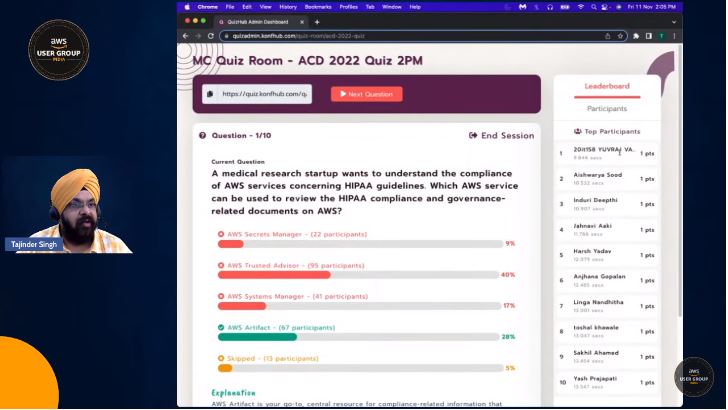Open the Apple menu
This screenshot has width=728, height=410.
pyautogui.click(x=187, y=7)
